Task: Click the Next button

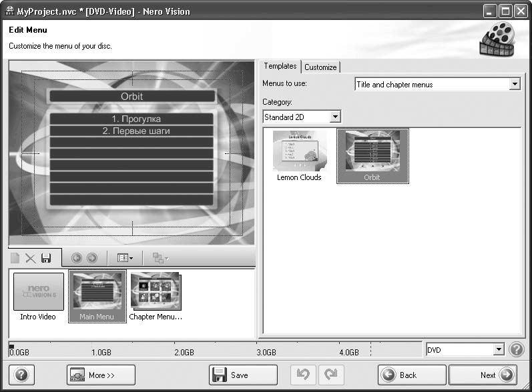Action: point(483,375)
